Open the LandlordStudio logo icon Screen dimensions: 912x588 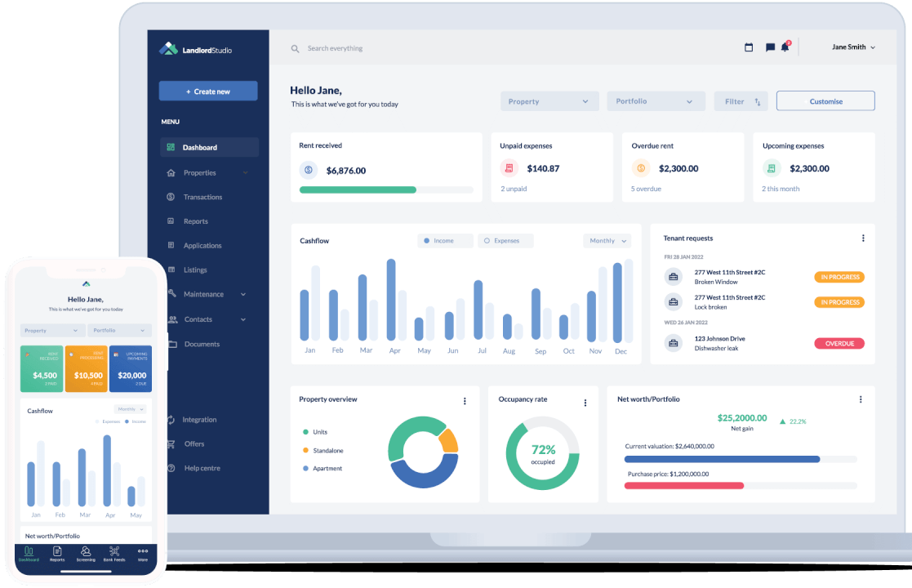(x=169, y=48)
